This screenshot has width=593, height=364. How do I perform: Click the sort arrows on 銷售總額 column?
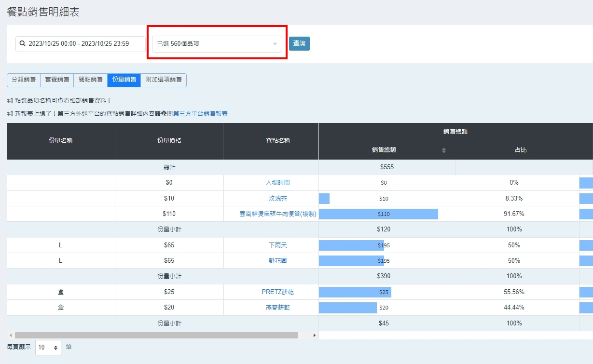pyautogui.click(x=444, y=150)
